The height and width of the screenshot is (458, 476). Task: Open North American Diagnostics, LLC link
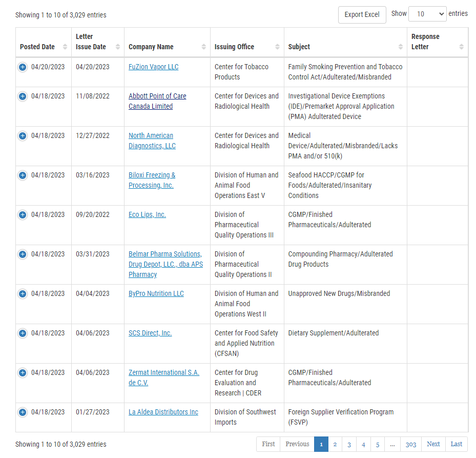point(152,141)
